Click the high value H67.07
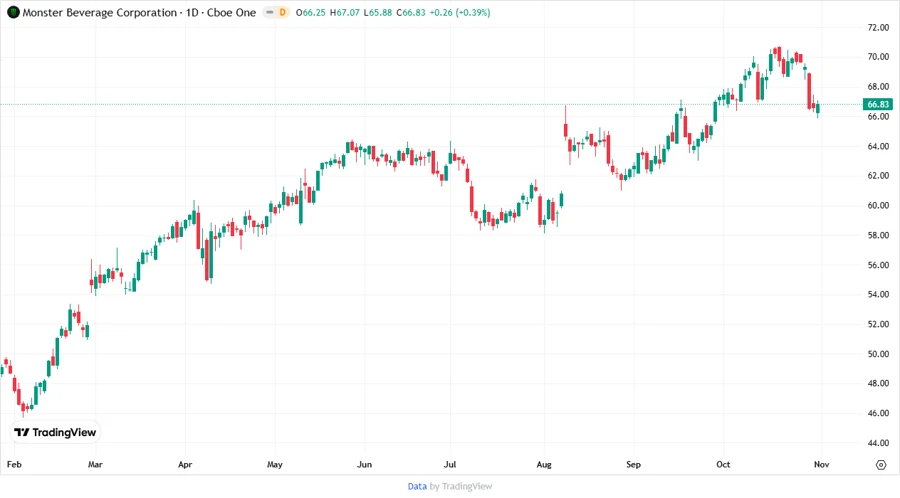 [x=344, y=12]
